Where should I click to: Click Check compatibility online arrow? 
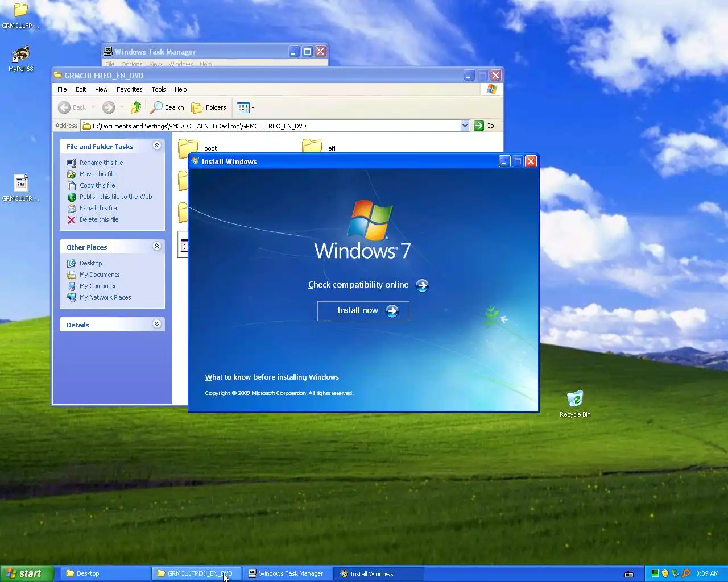click(x=422, y=285)
